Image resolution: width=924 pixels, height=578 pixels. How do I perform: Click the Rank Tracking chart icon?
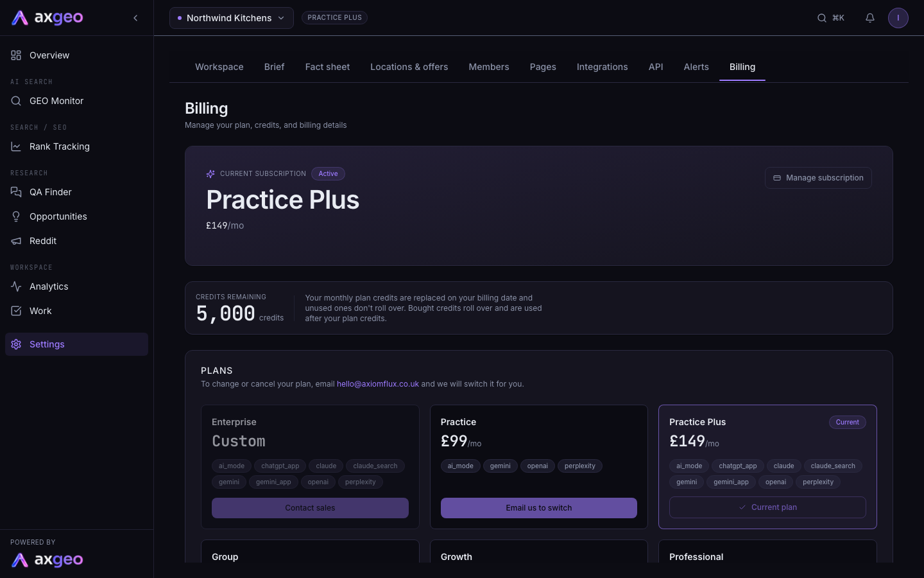click(16, 146)
